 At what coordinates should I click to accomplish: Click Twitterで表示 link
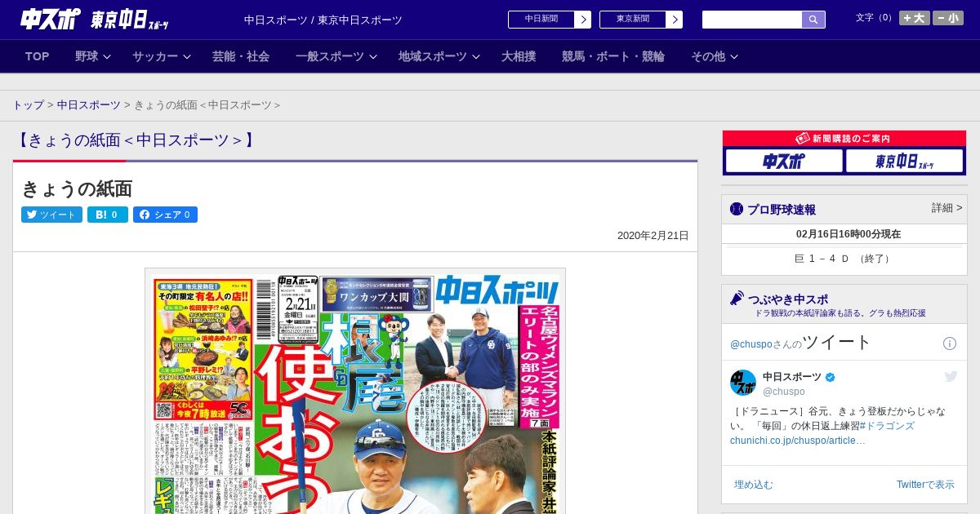(x=925, y=485)
